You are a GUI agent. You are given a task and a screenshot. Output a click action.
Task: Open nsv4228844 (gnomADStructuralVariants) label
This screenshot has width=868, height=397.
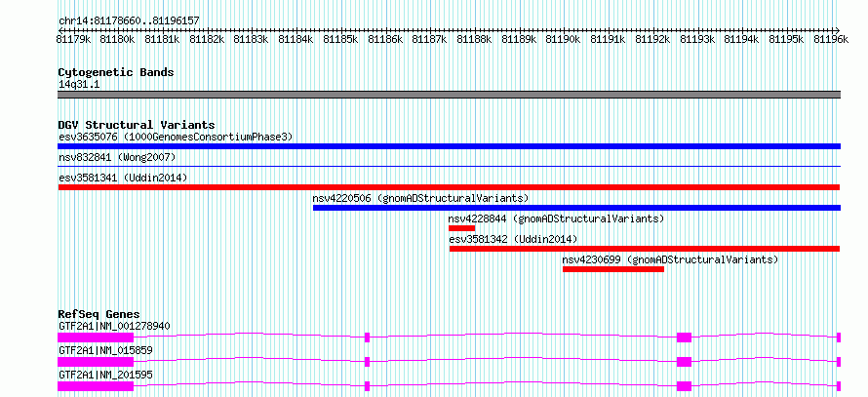[556, 218]
